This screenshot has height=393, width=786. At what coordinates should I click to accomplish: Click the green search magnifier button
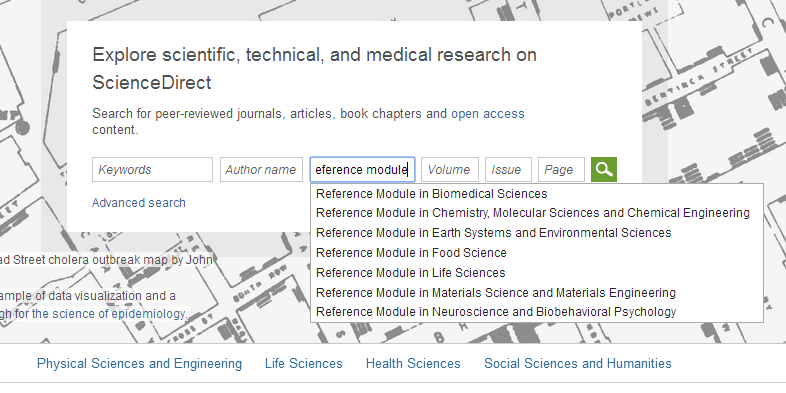[x=604, y=169]
